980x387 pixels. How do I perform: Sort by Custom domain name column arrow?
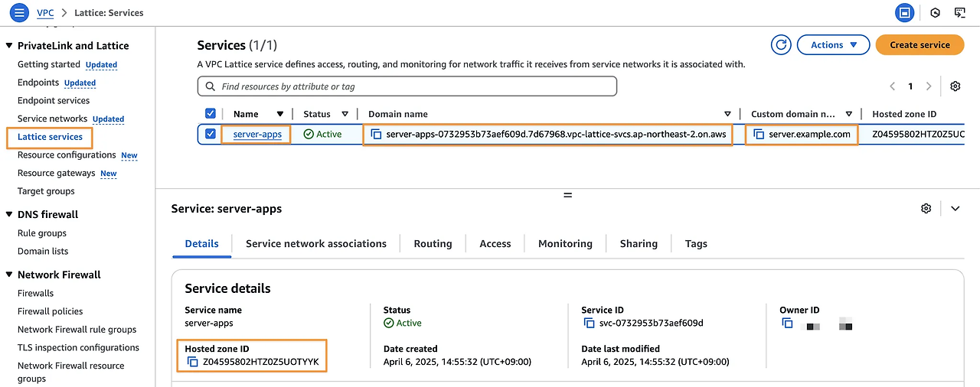pos(849,115)
